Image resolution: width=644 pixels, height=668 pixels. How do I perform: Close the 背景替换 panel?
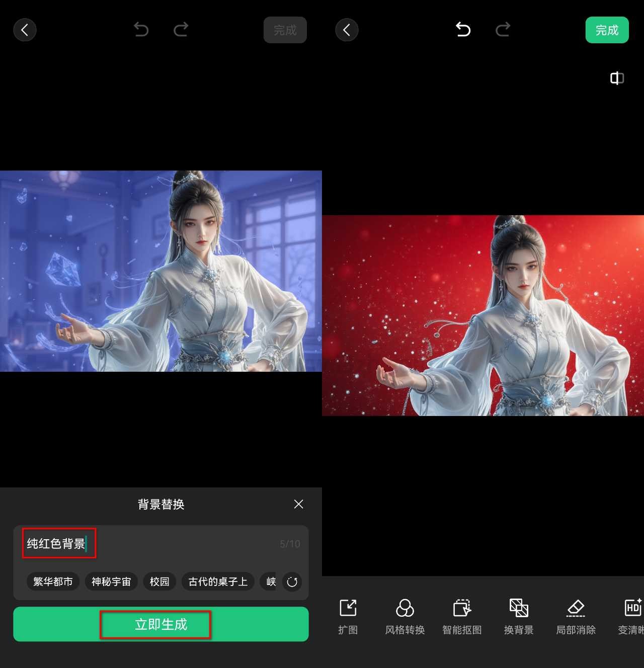click(298, 504)
